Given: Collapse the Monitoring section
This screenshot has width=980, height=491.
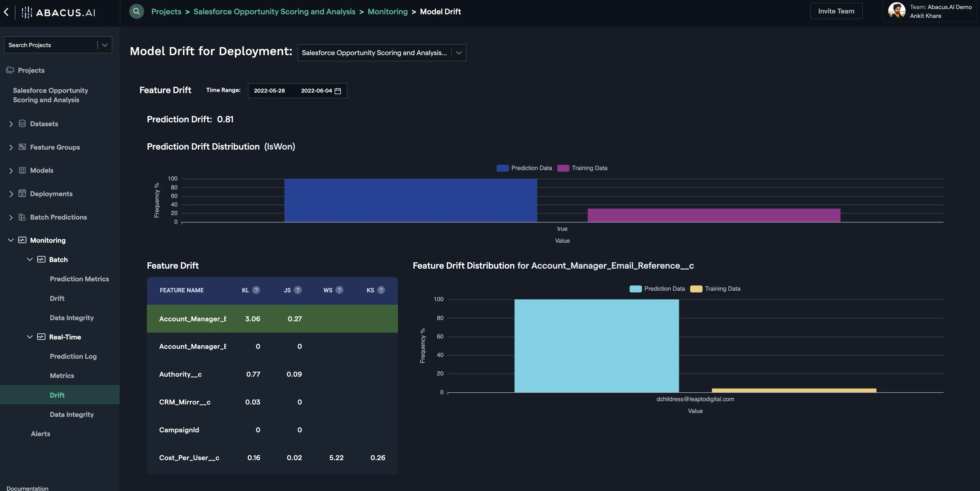Looking at the screenshot, I should [x=11, y=240].
